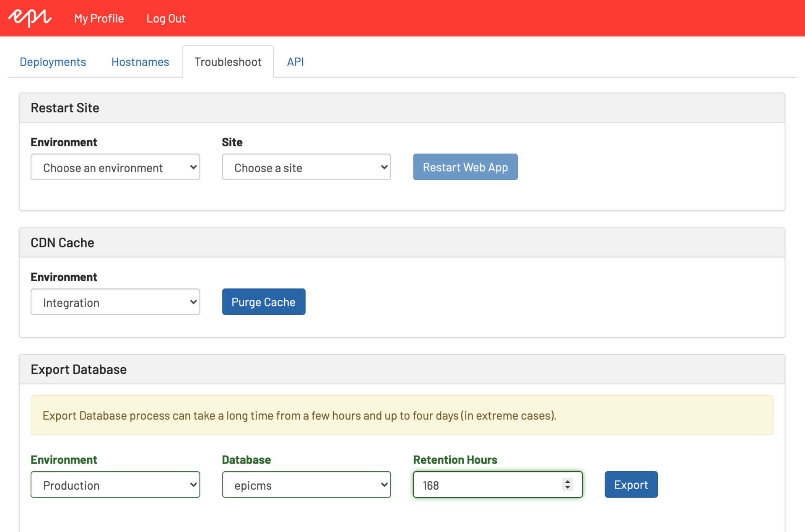Screen dimensions: 805x532
Task: Click the increment arrow on Retention Hours stepper
Action: click(x=568, y=482)
